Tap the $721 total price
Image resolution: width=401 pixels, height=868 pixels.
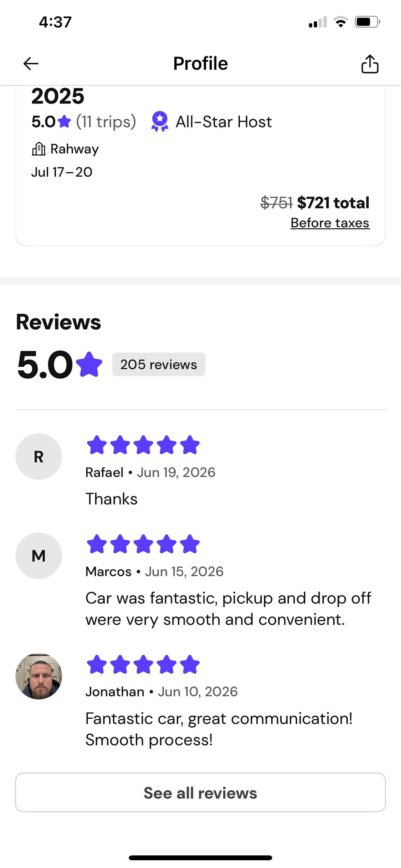coord(333,202)
